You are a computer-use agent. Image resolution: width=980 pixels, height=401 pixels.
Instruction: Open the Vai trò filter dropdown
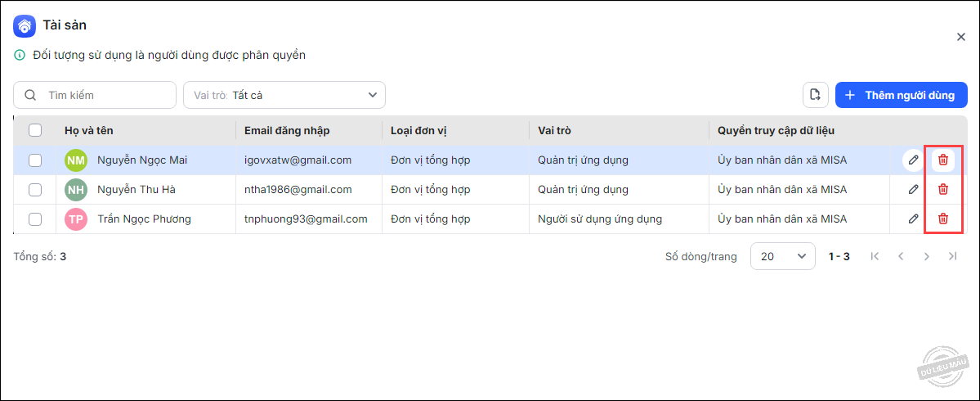[284, 95]
